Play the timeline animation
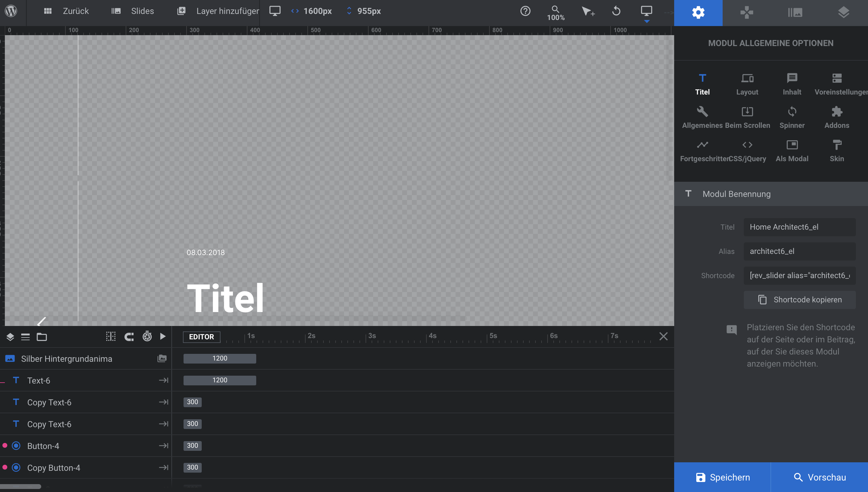The image size is (868, 492). pyautogui.click(x=163, y=336)
